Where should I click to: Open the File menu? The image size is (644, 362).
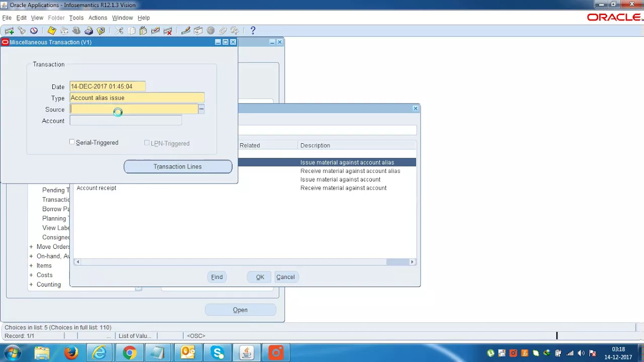click(7, 18)
